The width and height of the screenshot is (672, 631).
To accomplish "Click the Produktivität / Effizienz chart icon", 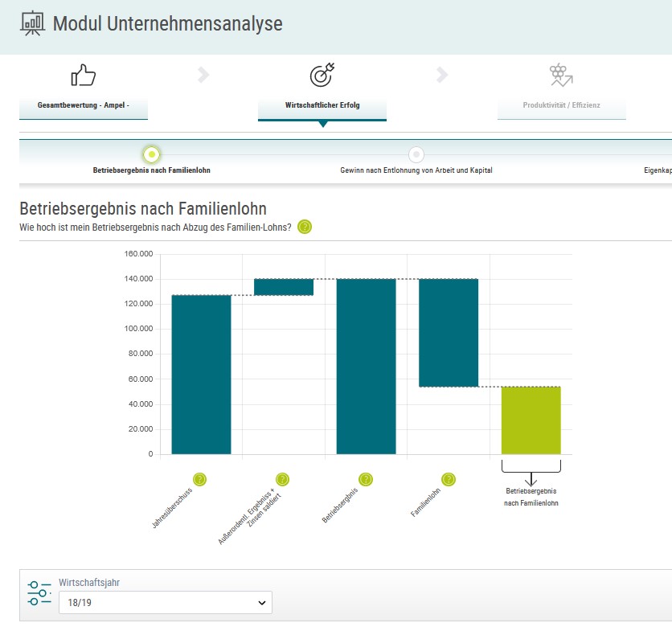I will (x=561, y=76).
